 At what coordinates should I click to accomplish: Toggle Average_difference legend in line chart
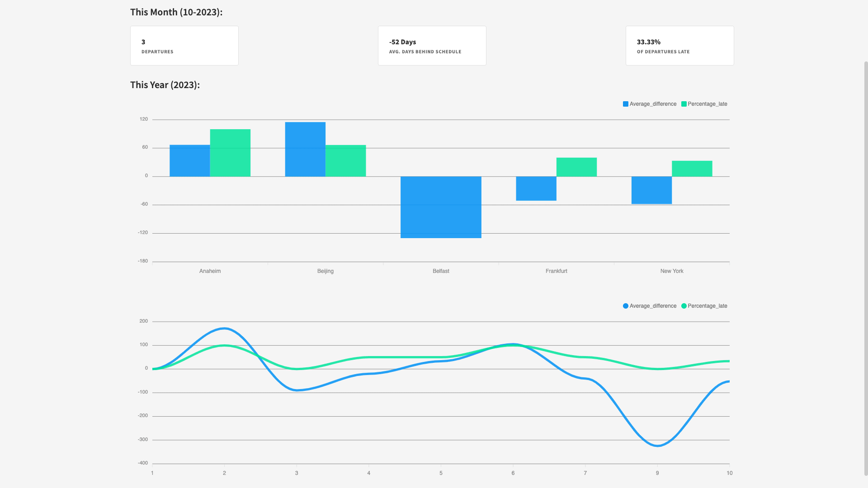coord(650,306)
